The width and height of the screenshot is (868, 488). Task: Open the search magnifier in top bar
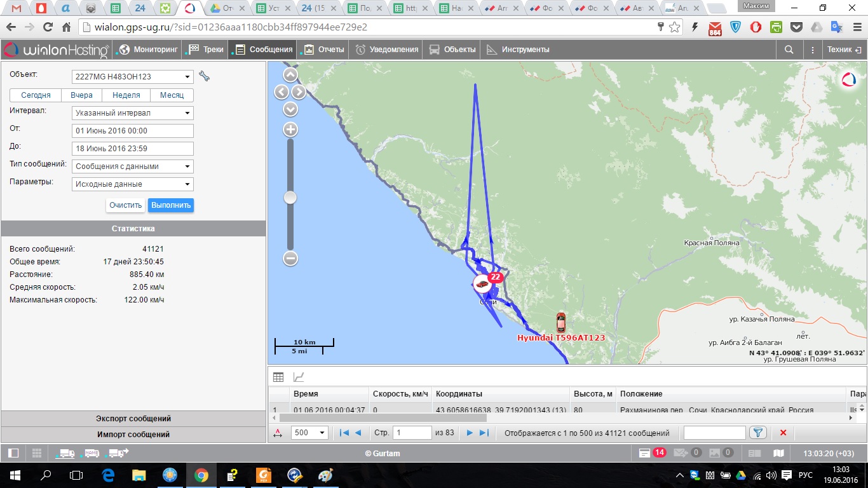click(x=789, y=50)
